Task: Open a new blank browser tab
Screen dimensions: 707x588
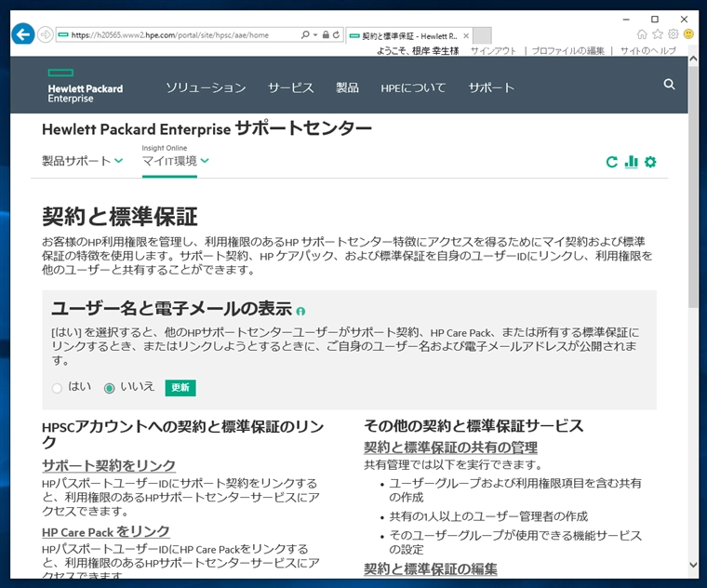Action: click(482, 35)
